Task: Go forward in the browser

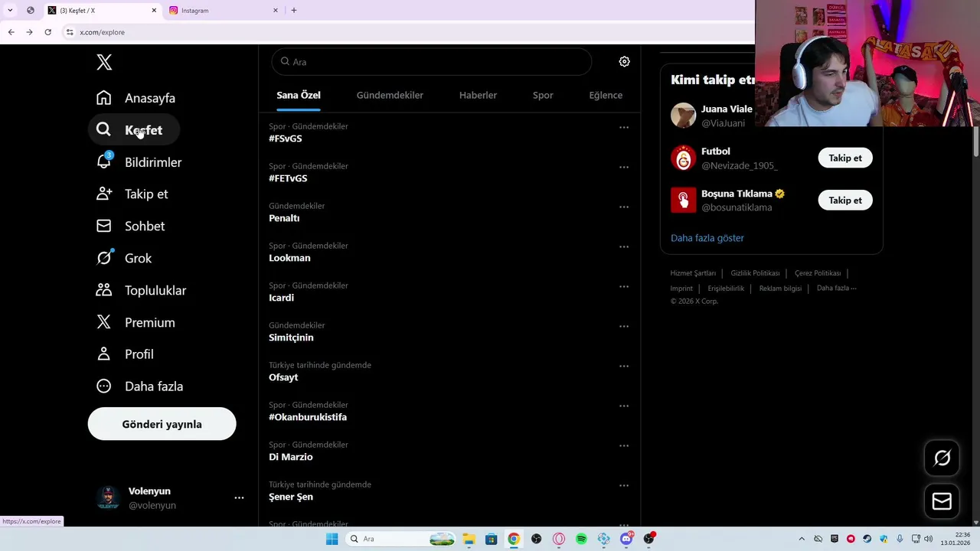Action: [29, 32]
